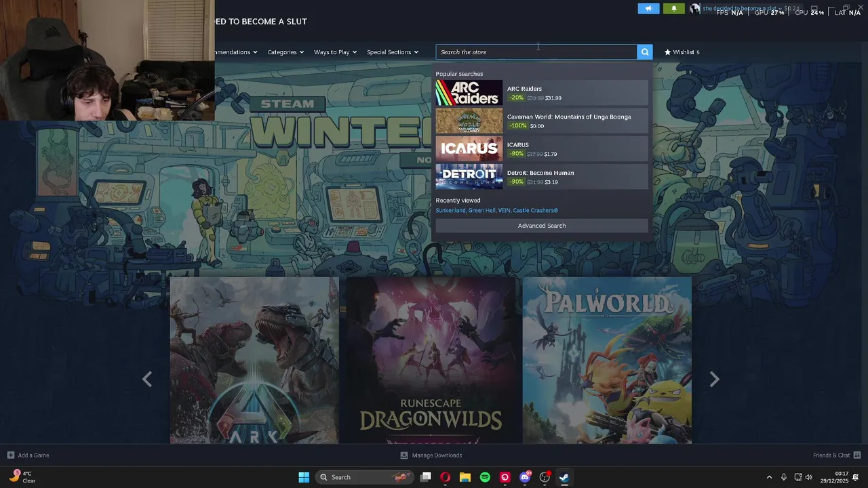Click the ICARUS thumbnail image
This screenshot has width=868, height=488.
tap(469, 149)
